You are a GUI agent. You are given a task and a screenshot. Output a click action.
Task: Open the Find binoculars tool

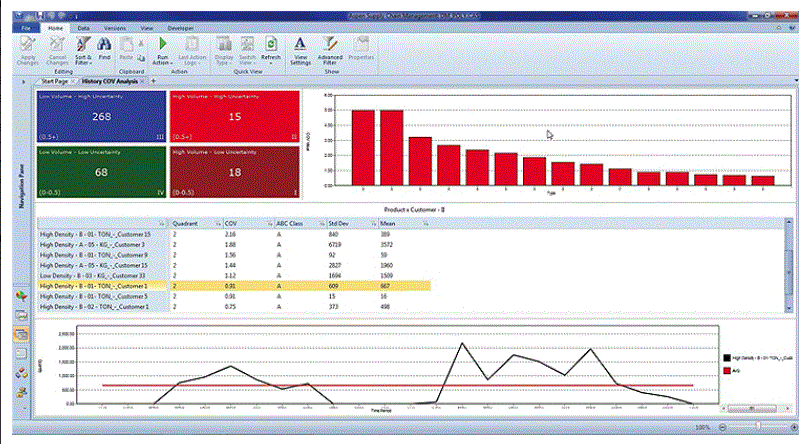(x=104, y=49)
